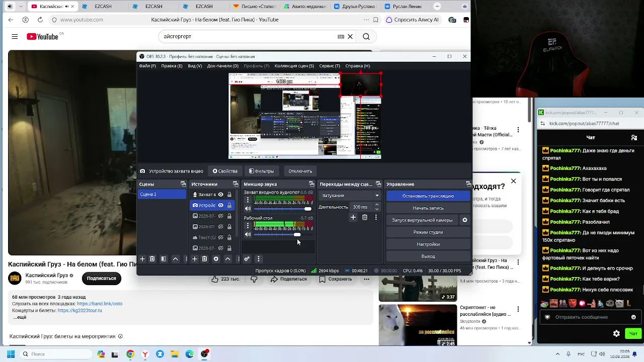Toggle lock on the 'Устройс' source
This screenshot has width=644, height=362.
coord(229,205)
